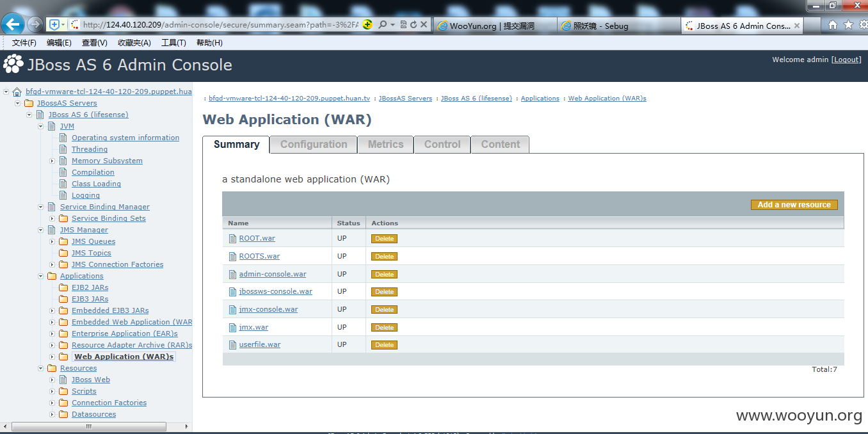Screen dimensions: 868x434
Task: Expand Service Binding Sets node
Action: point(52,218)
